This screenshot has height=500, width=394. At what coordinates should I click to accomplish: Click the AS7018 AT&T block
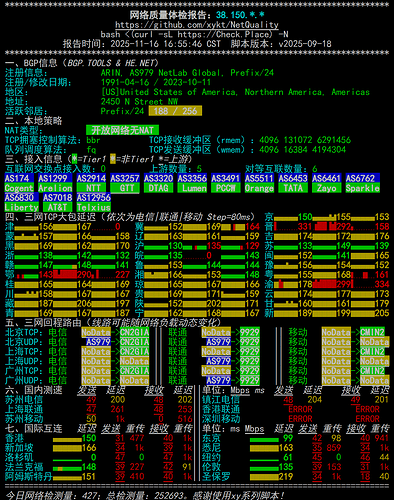tap(58, 202)
